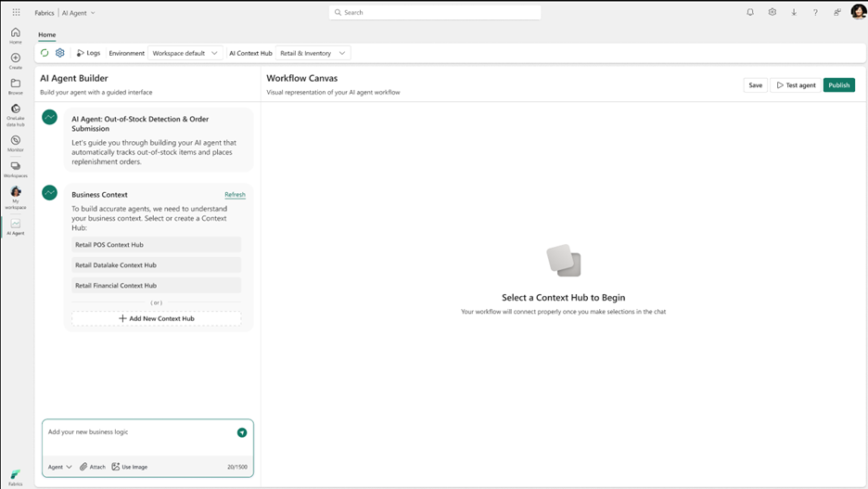Screen dimensions: 868x489
Task: Expand the Workspace default environment dropdown
Action: [185, 53]
